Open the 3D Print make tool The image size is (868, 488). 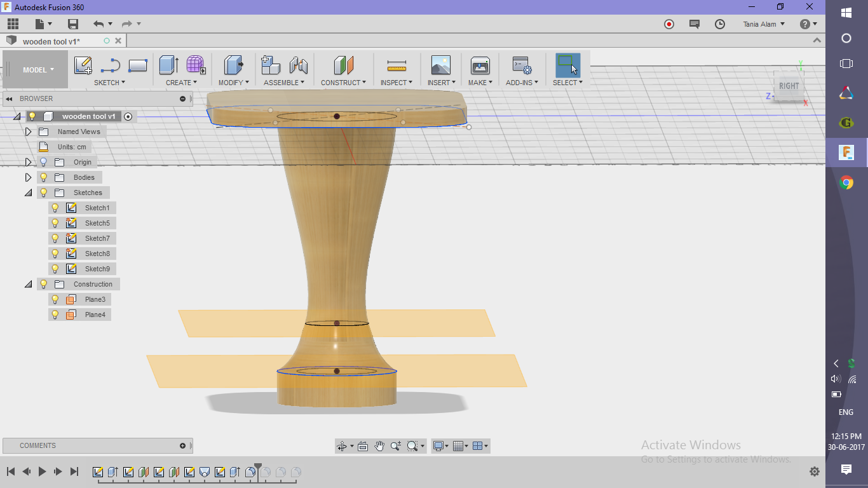pos(480,65)
